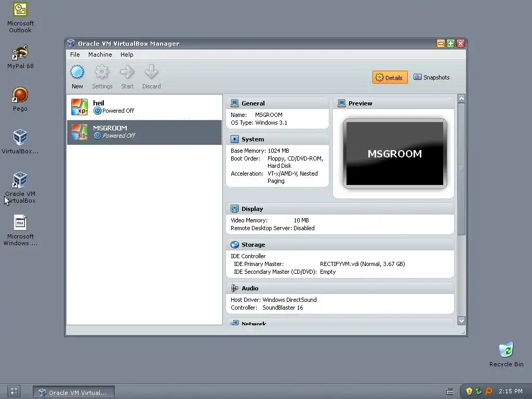Select the heil VM Windows XP icon
The width and height of the screenshot is (532, 399).
(x=79, y=107)
